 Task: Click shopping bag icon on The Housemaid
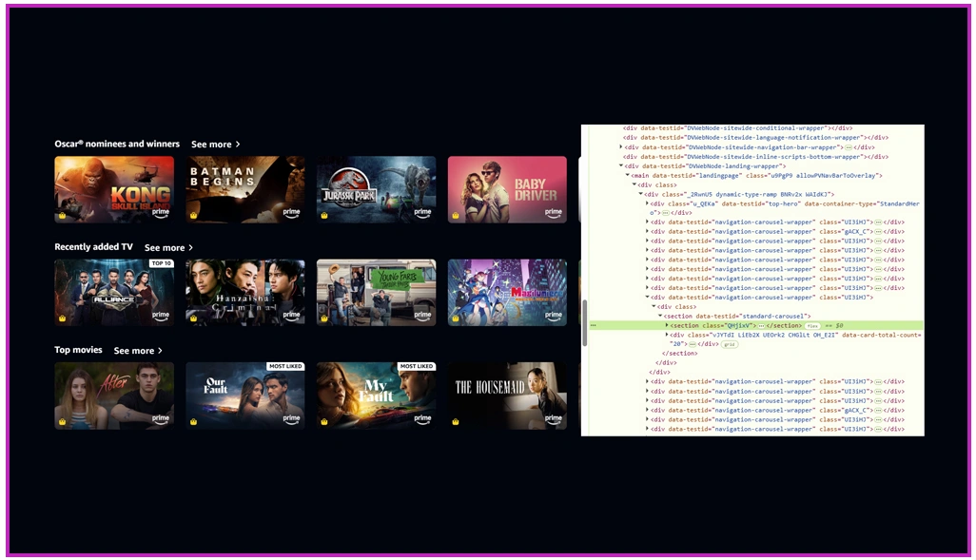[456, 422]
